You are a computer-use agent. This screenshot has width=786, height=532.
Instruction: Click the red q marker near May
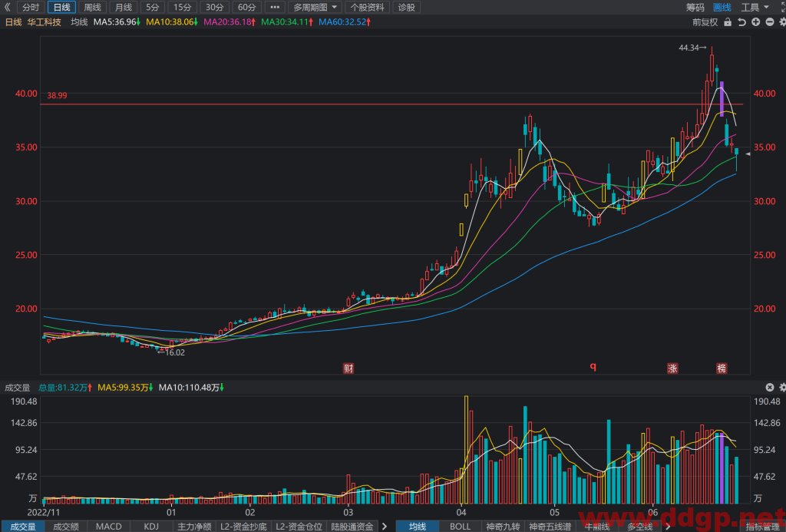pos(593,366)
